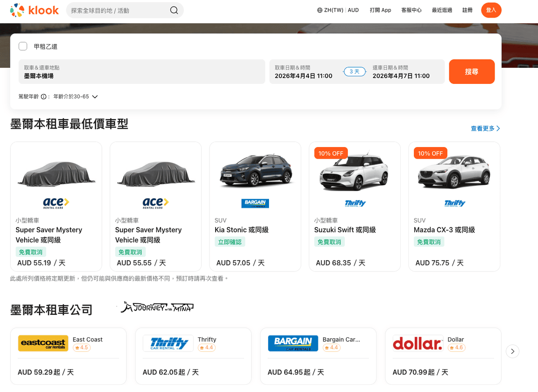Viewport: 538px width, 392px height.
Task: Click the driver age info icon
Action: (x=43, y=96)
